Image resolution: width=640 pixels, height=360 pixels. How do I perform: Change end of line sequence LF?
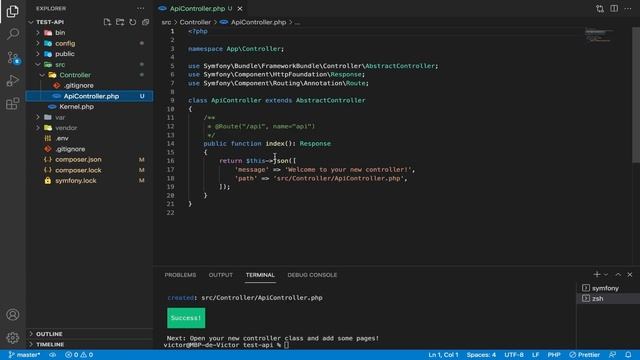click(535, 355)
